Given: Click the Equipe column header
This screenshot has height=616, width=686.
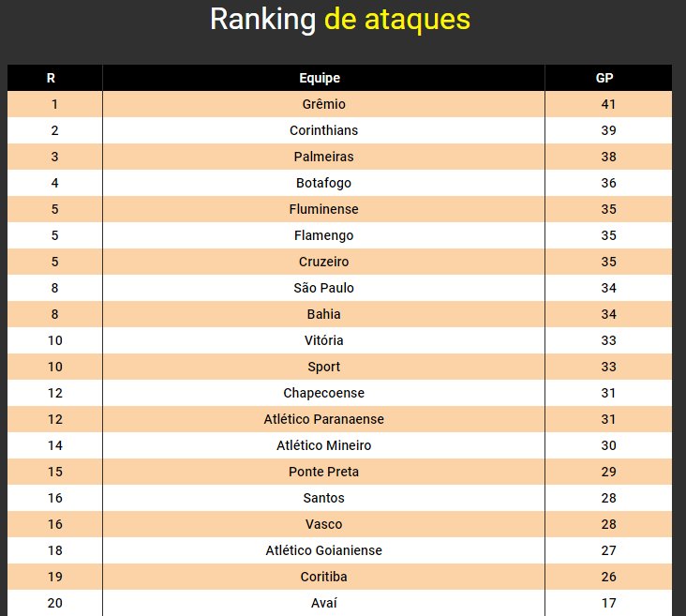Looking at the screenshot, I should point(320,78).
